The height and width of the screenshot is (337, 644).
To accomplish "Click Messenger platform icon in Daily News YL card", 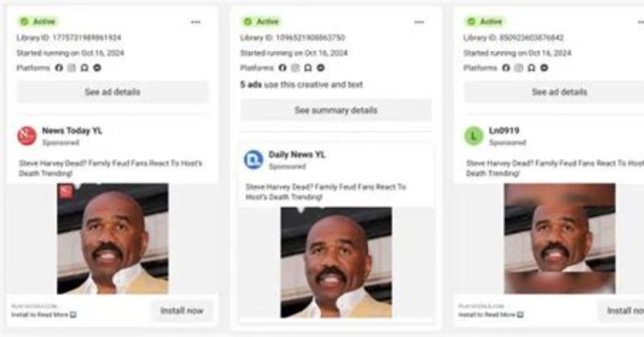I will pyautogui.click(x=321, y=68).
